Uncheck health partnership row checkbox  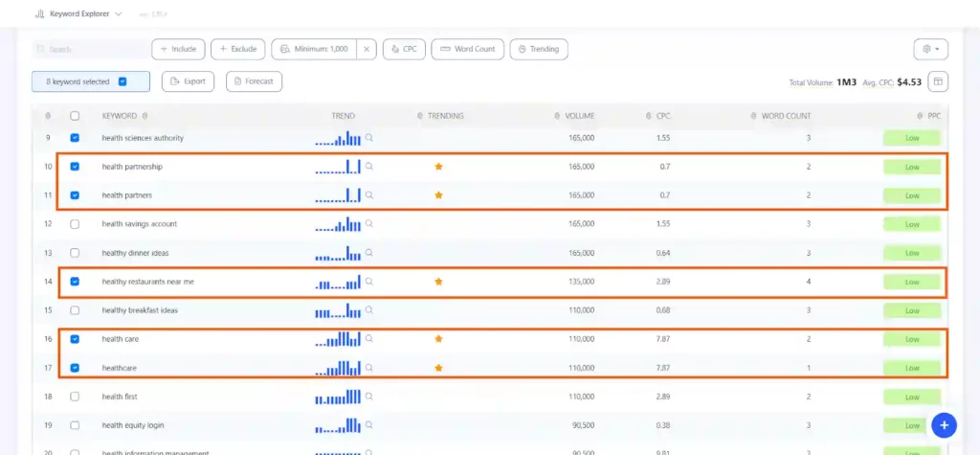pyautogui.click(x=75, y=167)
